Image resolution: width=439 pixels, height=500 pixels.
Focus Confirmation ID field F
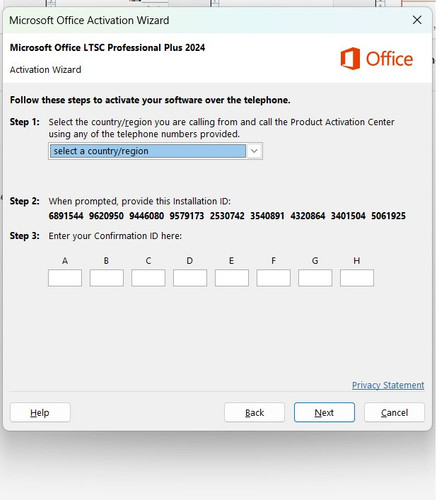[273, 278]
